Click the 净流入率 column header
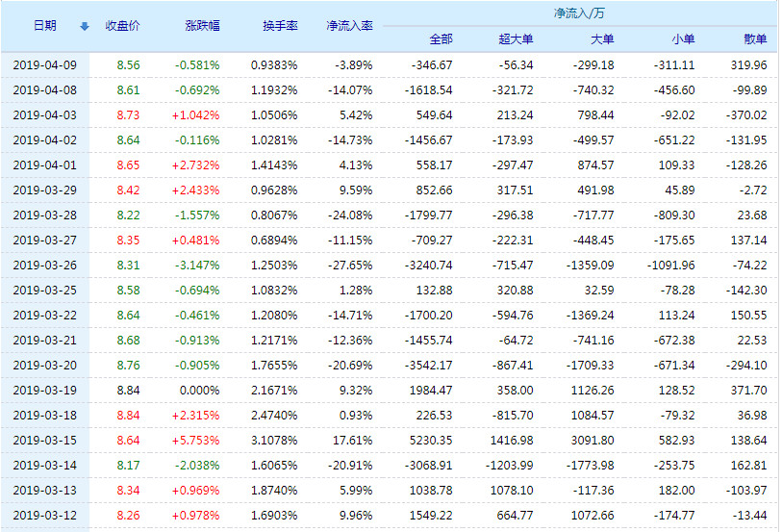782x532 pixels. click(349, 26)
